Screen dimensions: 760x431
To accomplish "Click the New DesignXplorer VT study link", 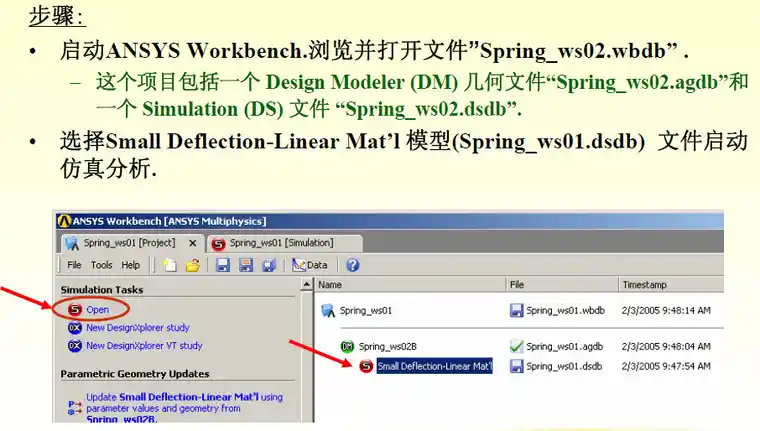I will click(144, 346).
